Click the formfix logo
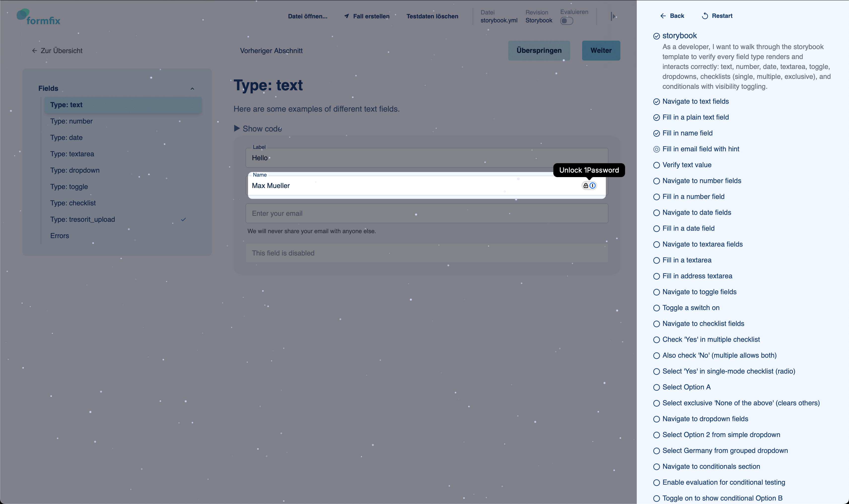The height and width of the screenshot is (504, 849). 38,16
